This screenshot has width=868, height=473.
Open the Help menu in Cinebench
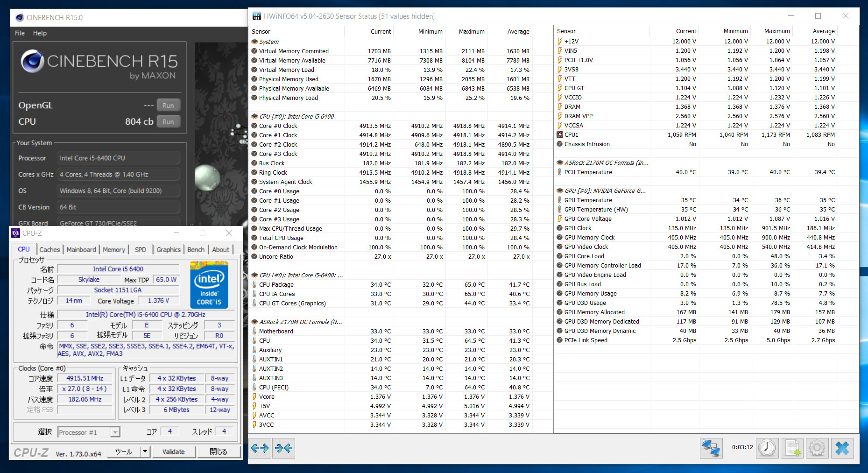coord(40,33)
